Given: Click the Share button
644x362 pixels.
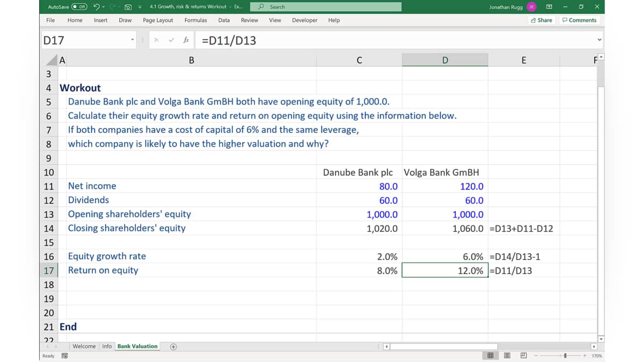Looking at the screenshot, I should pyautogui.click(x=541, y=20).
